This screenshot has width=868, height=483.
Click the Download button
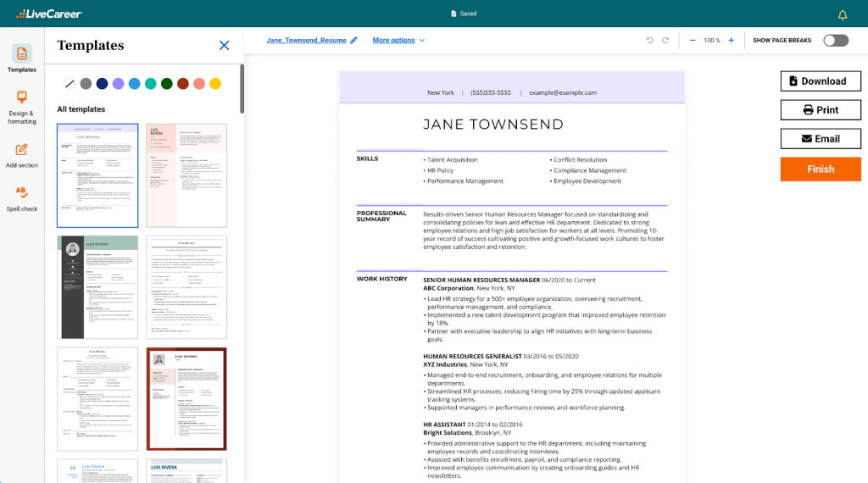point(820,81)
